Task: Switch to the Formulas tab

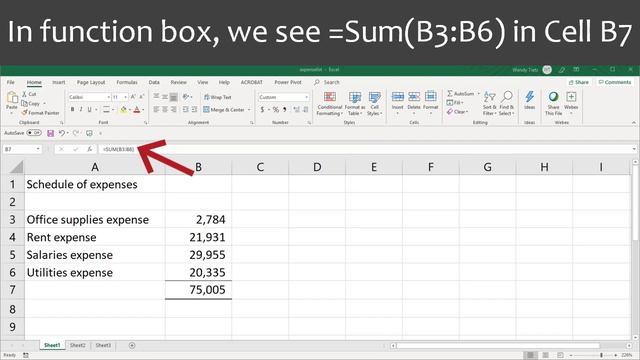Action: click(127, 82)
